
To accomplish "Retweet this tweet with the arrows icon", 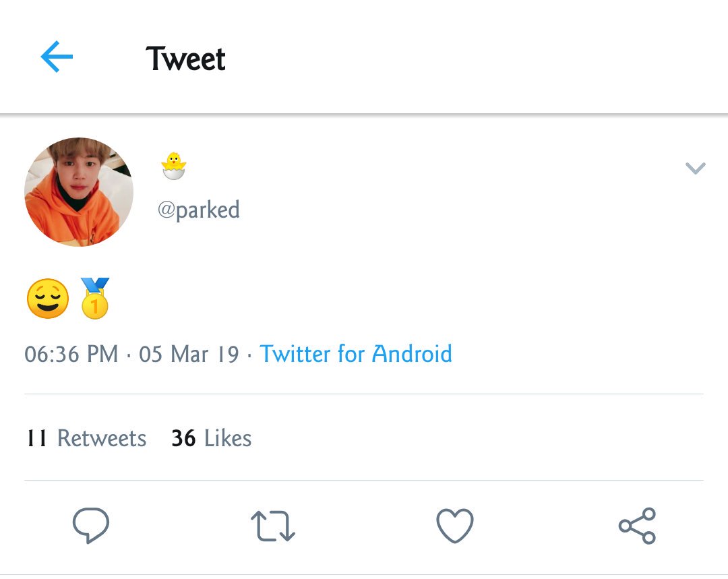I will click(x=273, y=526).
